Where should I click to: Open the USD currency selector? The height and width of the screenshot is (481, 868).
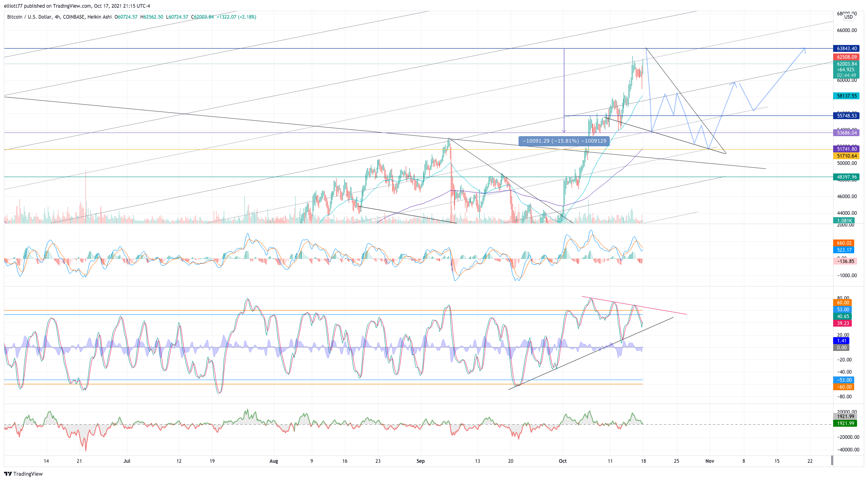point(849,17)
